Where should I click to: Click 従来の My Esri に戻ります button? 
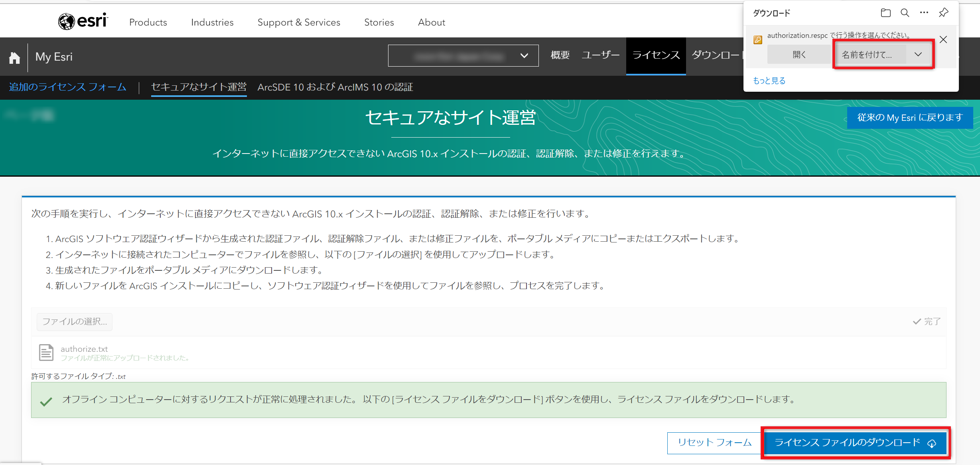(x=910, y=118)
